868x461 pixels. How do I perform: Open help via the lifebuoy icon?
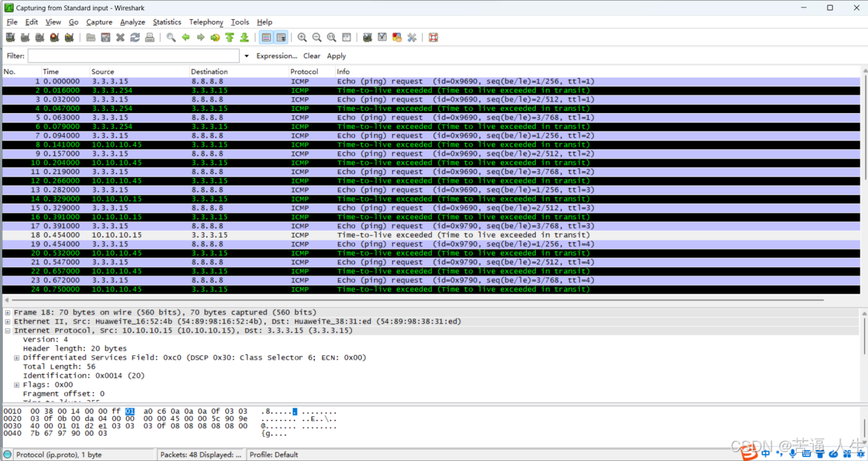pyautogui.click(x=434, y=38)
